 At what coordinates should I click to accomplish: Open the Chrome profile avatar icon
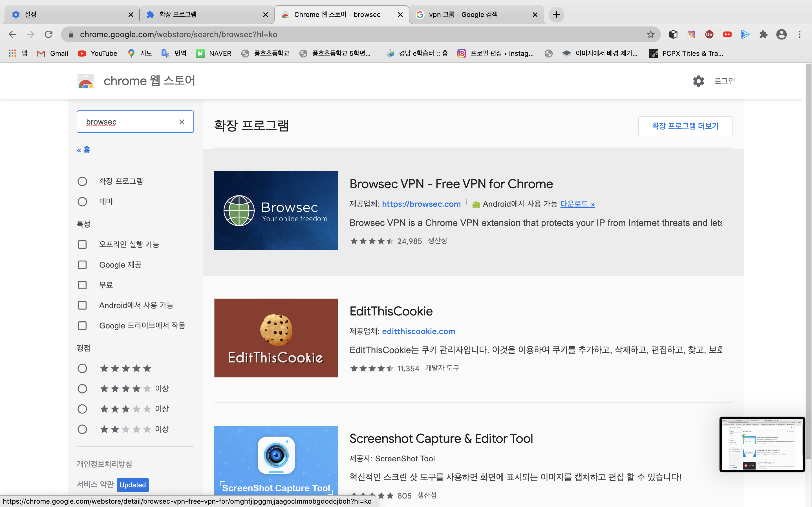781,35
